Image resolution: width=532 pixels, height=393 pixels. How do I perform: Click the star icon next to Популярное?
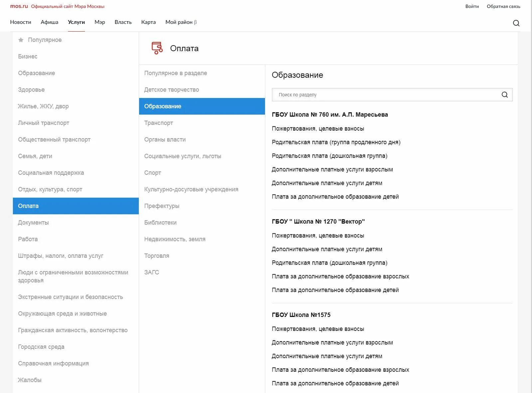click(x=21, y=40)
